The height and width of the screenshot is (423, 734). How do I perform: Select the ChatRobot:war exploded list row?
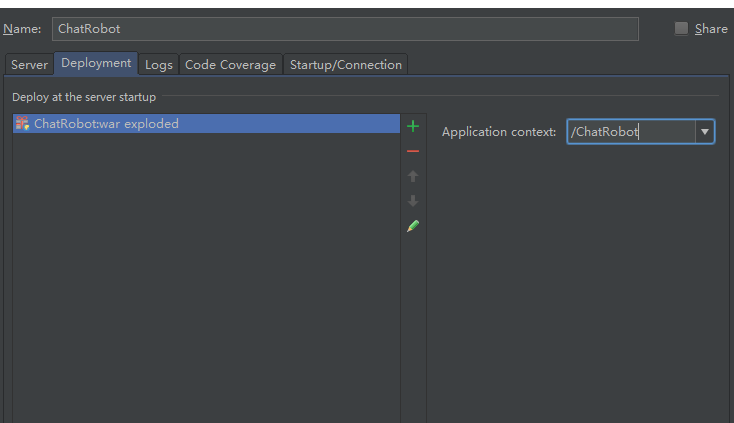(x=206, y=124)
